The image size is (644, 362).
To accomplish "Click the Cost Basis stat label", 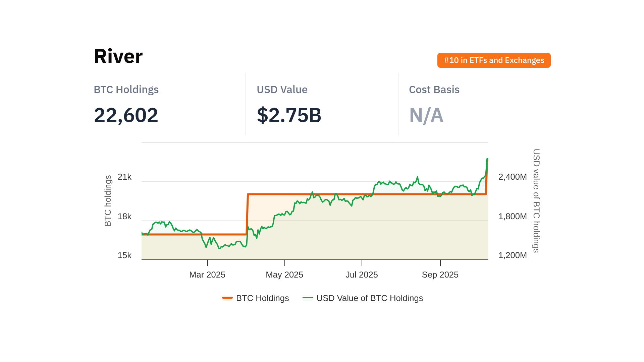I will coord(434,89).
